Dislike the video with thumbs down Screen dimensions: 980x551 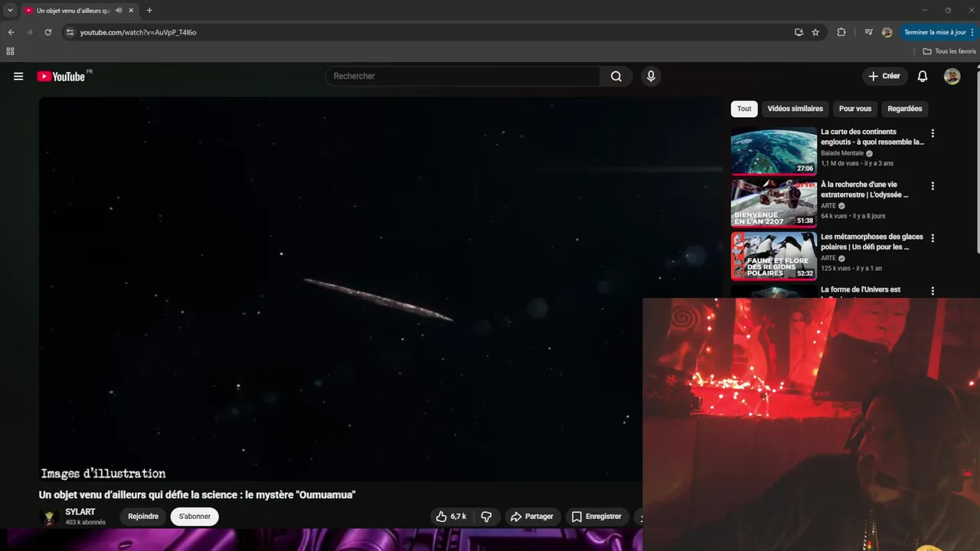486,517
